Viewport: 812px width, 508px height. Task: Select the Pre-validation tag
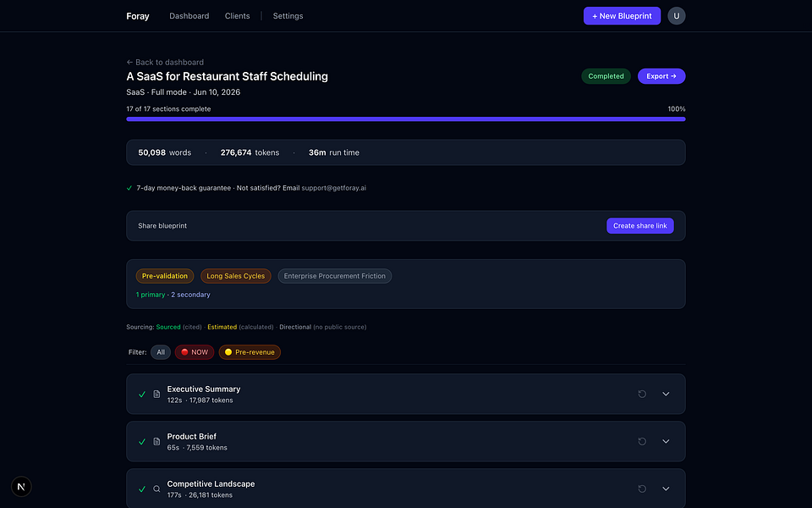[x=165, y=276]
